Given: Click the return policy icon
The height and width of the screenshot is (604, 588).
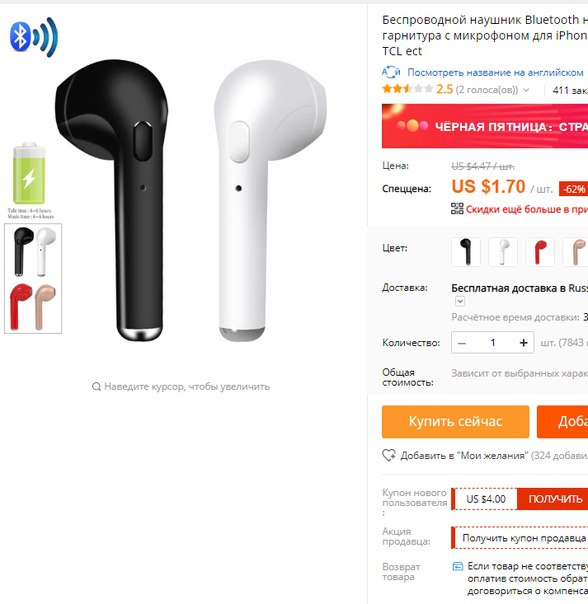Looking at the screenshot, I should 457,566.
